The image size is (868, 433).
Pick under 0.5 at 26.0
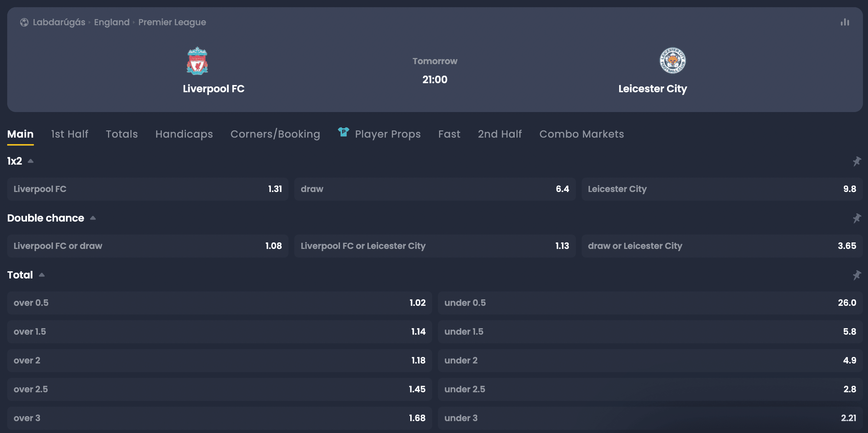pos(650,303)
